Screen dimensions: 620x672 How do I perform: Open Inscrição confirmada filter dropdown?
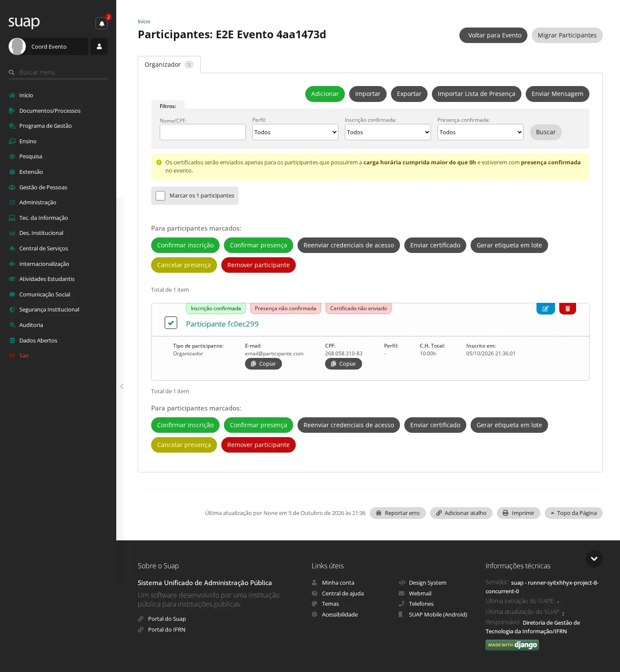tap(388, 132)
